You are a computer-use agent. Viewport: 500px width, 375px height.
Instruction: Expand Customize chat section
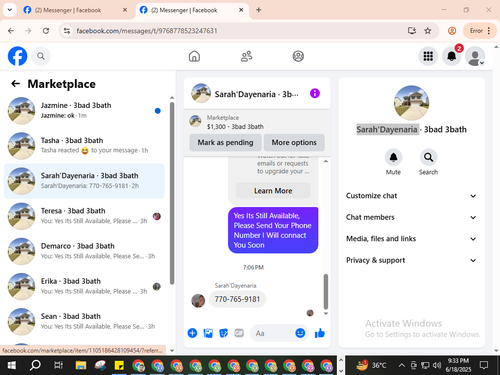411,196
